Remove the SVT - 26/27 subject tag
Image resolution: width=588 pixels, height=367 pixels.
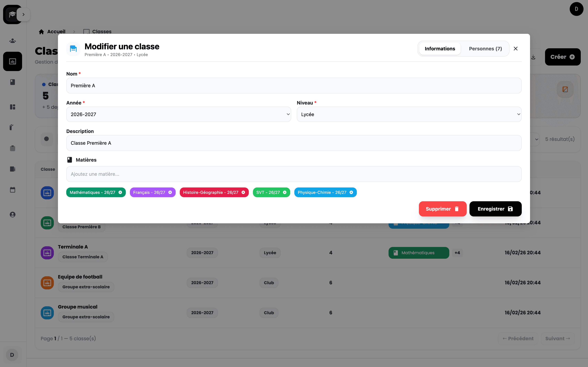(285, 192)
